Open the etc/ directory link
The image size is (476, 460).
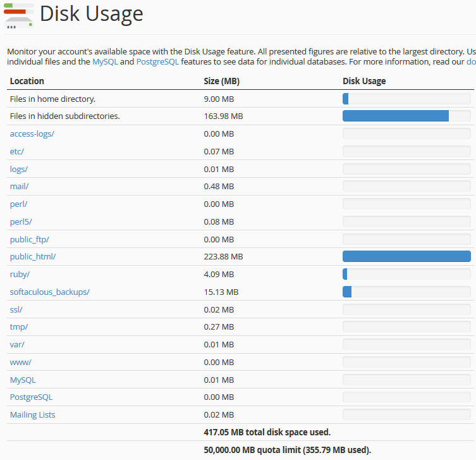click(x=16, y=152)
